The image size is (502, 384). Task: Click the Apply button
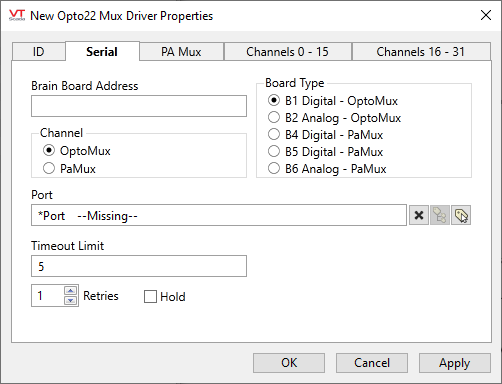455,363
